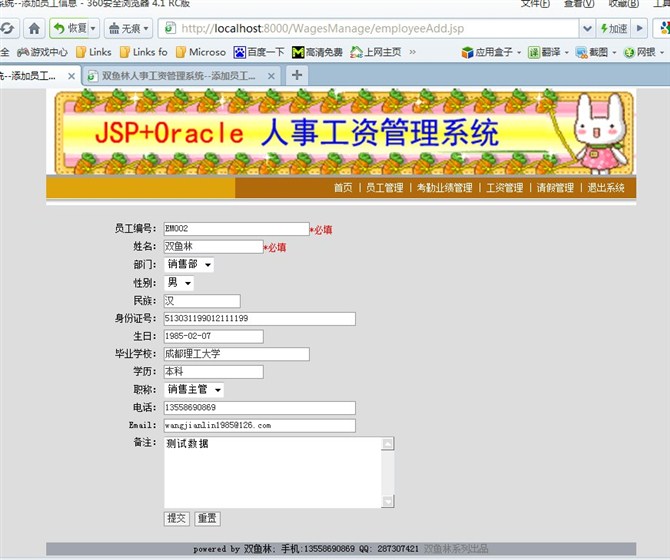Click the Email input field

pyautogui.click(x=259, y=425)
